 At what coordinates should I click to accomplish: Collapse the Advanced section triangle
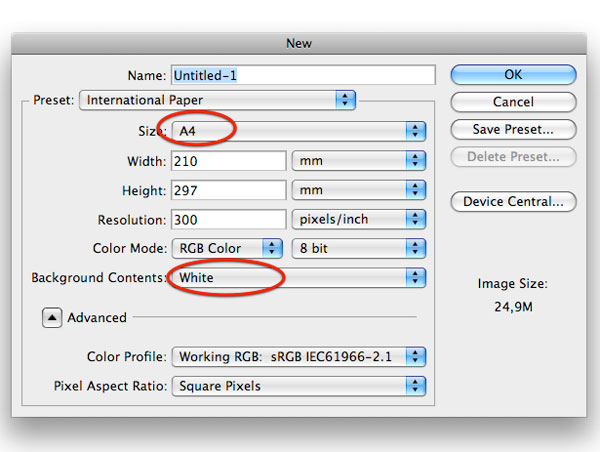point(52,317)
